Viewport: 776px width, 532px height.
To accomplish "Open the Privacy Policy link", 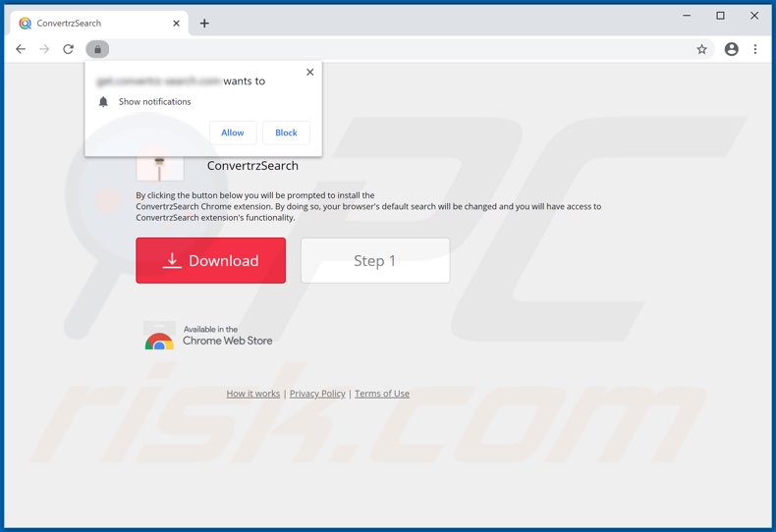I will point(317,394).
